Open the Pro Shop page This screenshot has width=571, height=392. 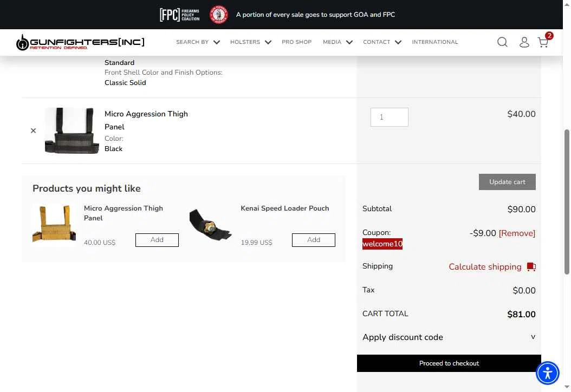[x=296, y=42]
